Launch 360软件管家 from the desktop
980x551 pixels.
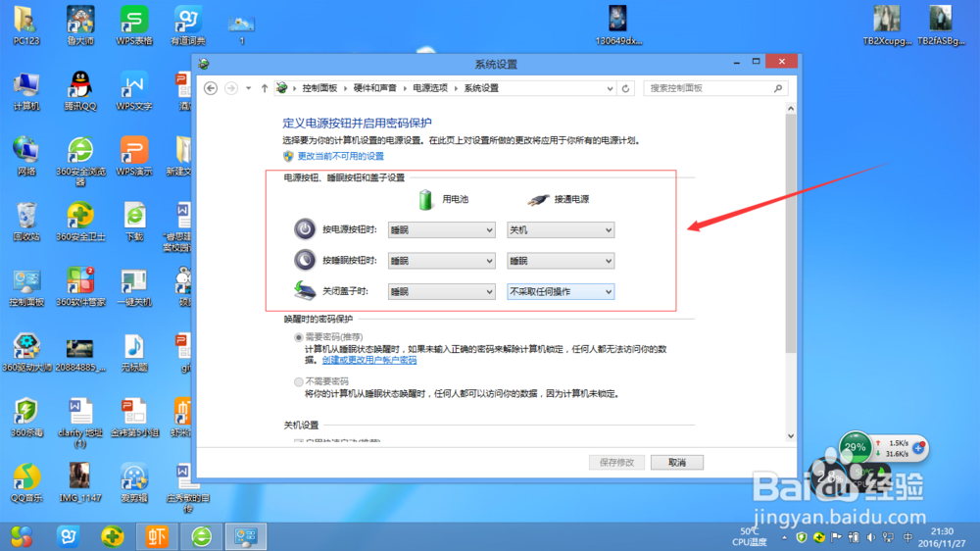pyautogui.click(x=80, y=287)
